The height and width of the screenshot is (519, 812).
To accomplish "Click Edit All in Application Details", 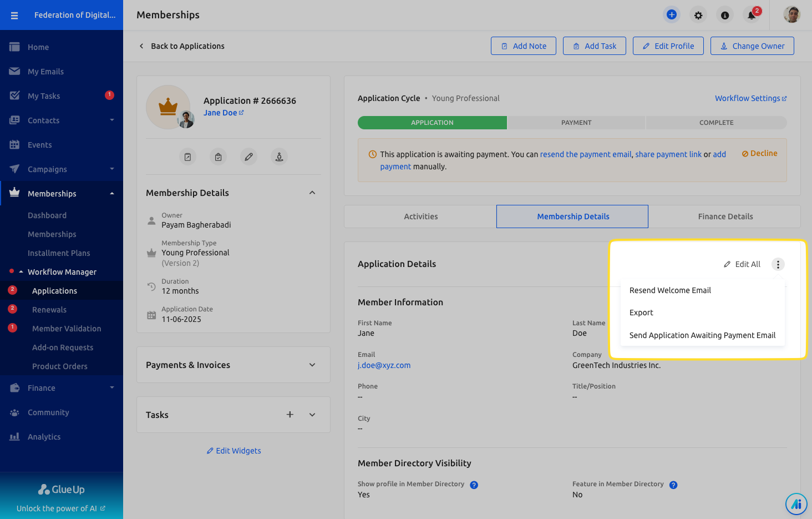I will (742, 264).
